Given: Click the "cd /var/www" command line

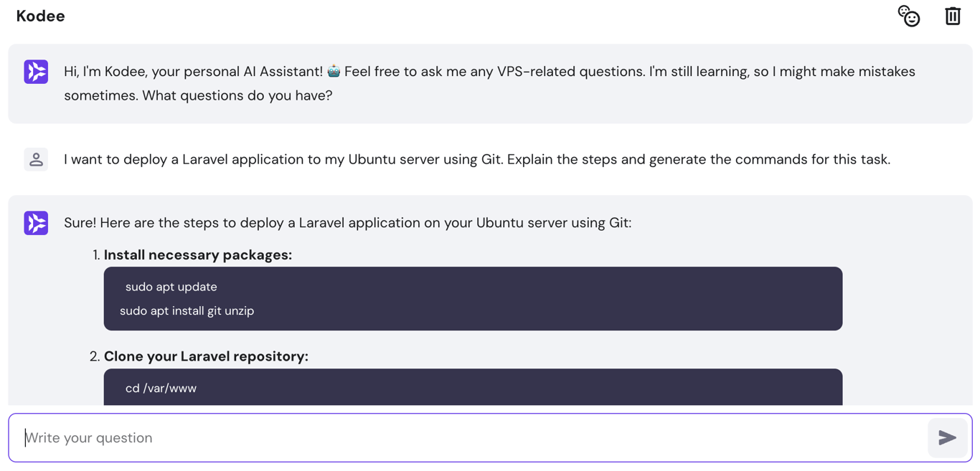Looking at the screenshot, I should pyautogui.click(x=161, y=388).
